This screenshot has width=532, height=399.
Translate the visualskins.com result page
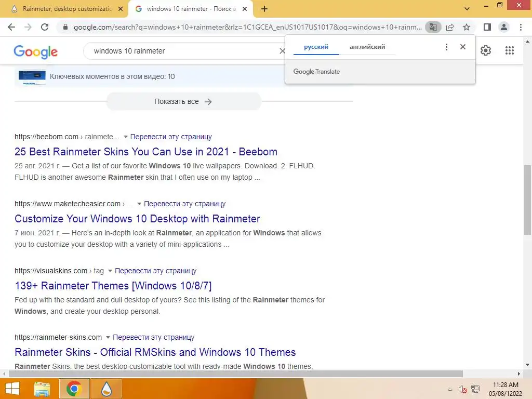click(x=155, y=271)
